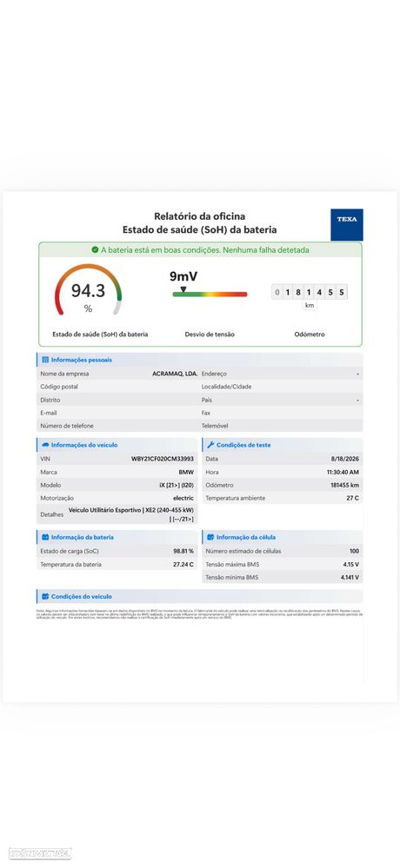
Task: Click the battery temperature value '27.24 C'
Action: [x=183, y=565]
